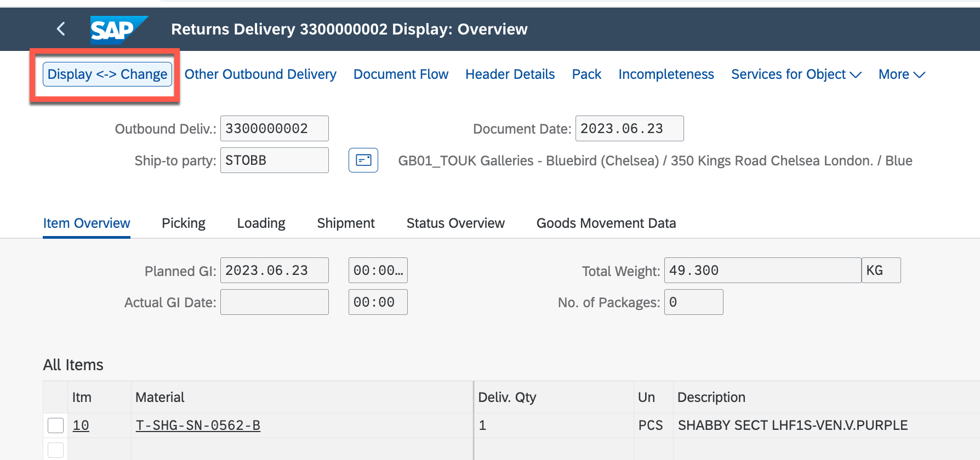Toggle Display <-> Change mode
This screenshot has height=460, width=980.
coord(107,74)
